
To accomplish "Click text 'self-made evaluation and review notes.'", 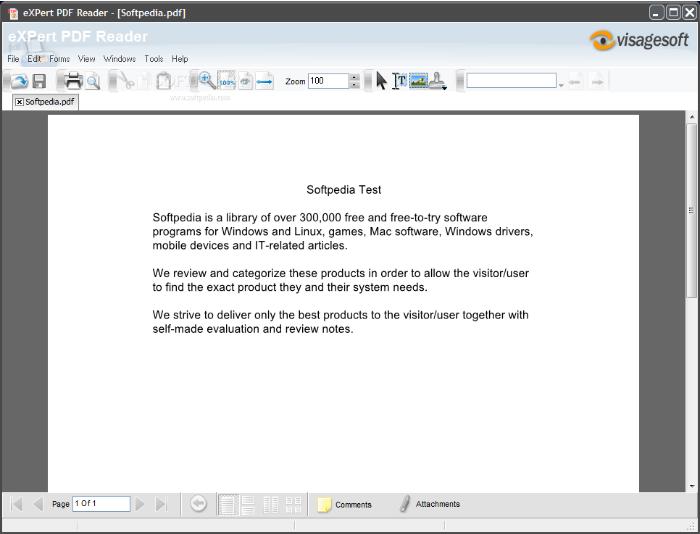I will click(253, 329).
